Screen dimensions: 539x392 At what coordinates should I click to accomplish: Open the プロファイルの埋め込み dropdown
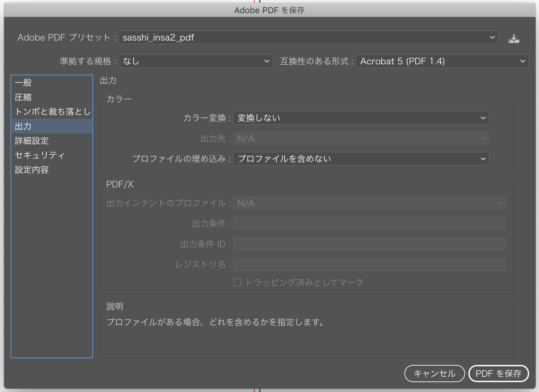coord(361,159)
